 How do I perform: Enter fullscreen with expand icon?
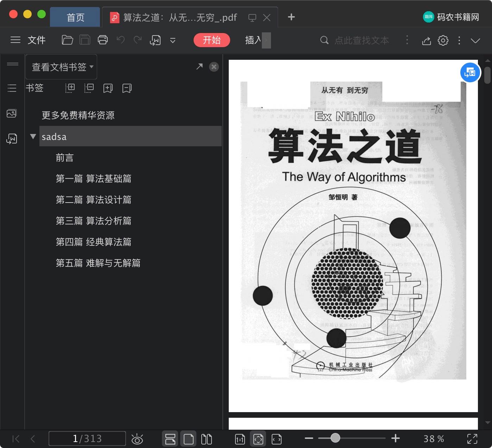pos(472,439)
